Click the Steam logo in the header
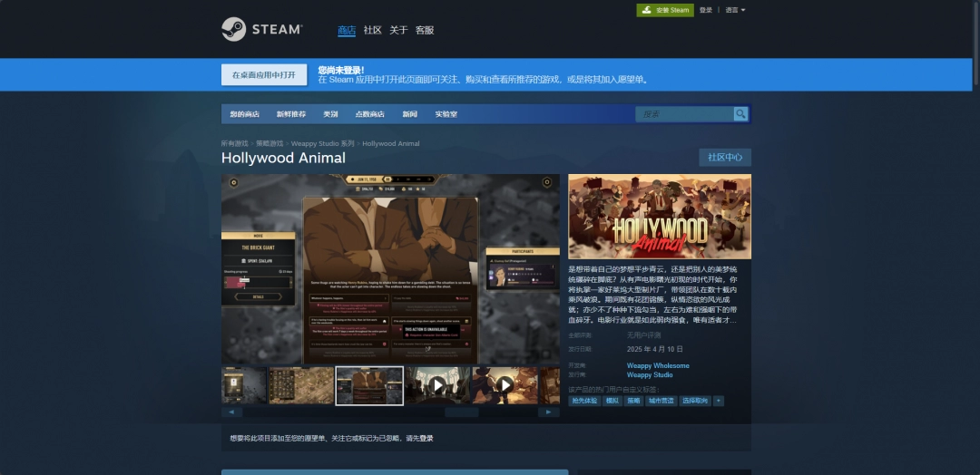Screen dimensions: 980x475 pos(261,29)
